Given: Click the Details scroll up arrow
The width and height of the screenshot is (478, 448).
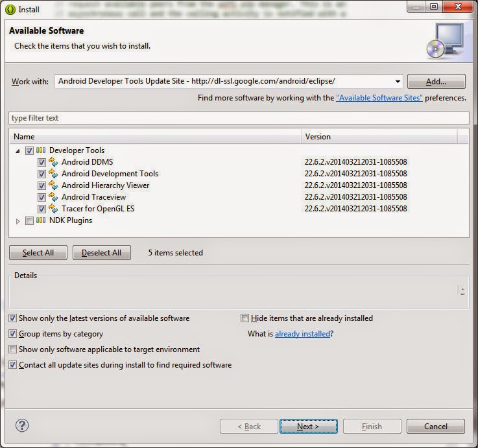Looking at the screenshot, I should [x=462, y=289].
